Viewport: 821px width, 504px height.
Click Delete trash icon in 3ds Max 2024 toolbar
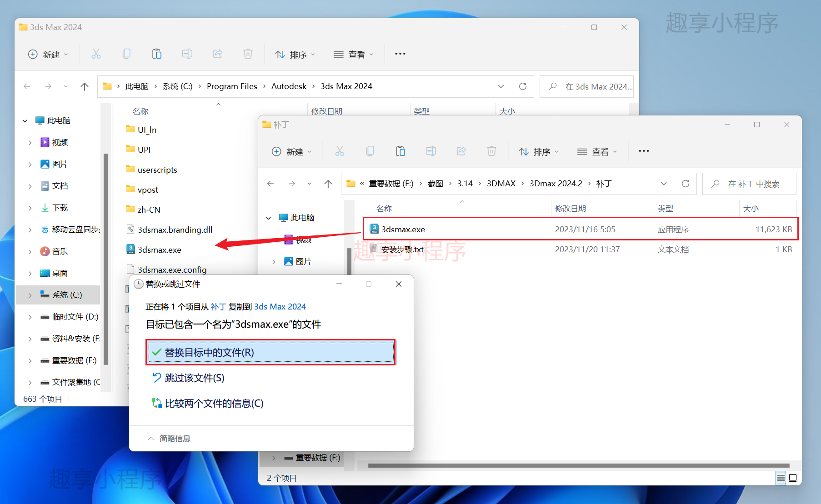[x=248, y=54]
